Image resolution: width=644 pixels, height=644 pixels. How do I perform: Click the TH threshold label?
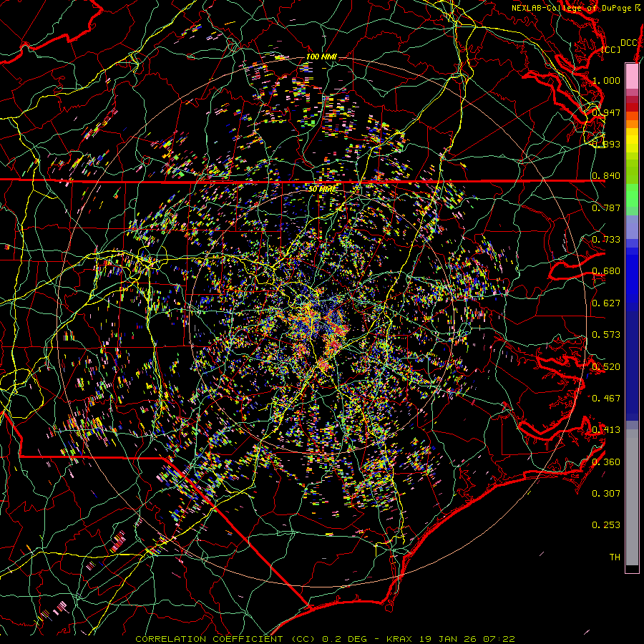[x=615, y=557]
